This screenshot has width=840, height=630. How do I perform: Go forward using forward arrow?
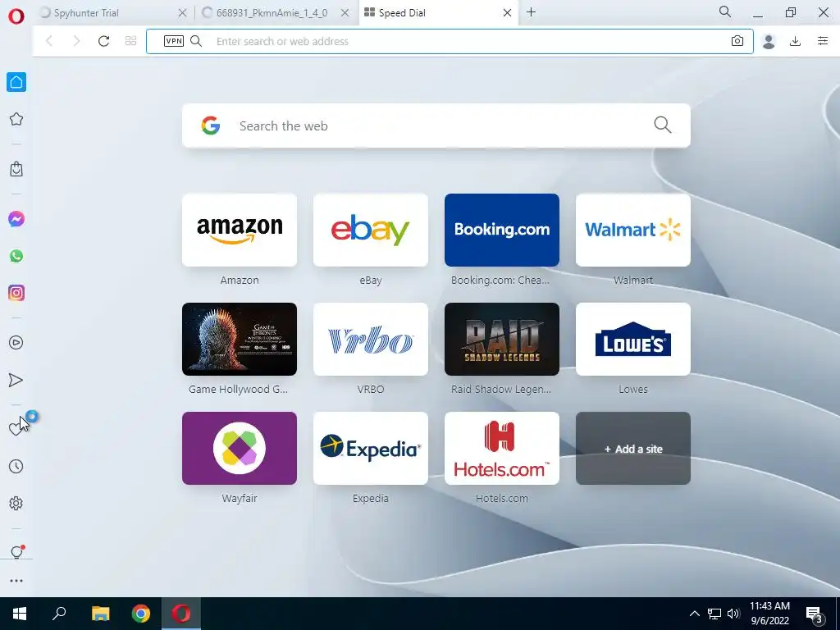click(x=76, y=41)
